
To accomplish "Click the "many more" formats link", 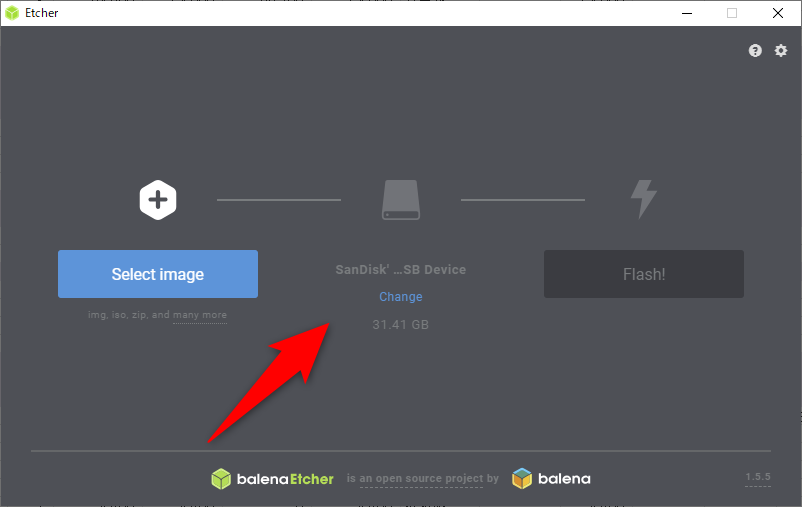I will (x=200, y=315).
